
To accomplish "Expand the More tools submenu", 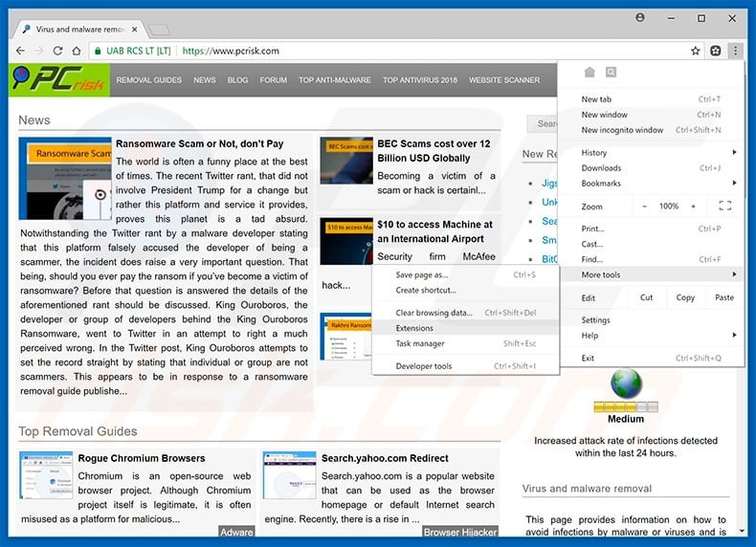I will (651, 274).
